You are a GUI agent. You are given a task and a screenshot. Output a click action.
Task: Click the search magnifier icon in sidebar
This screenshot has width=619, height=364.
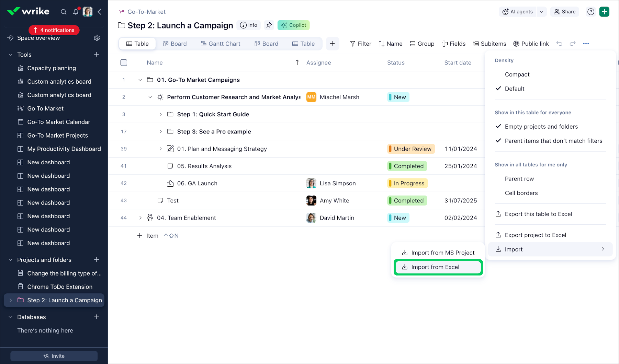[x=64, y=12]
